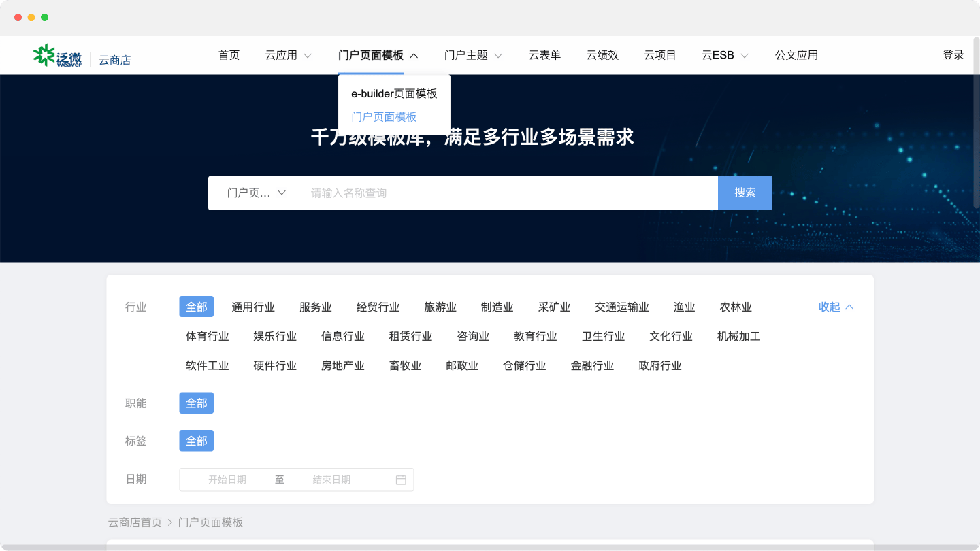
Task: Open 云商店首页 breadcrumb link
Action: coord(135,522)
